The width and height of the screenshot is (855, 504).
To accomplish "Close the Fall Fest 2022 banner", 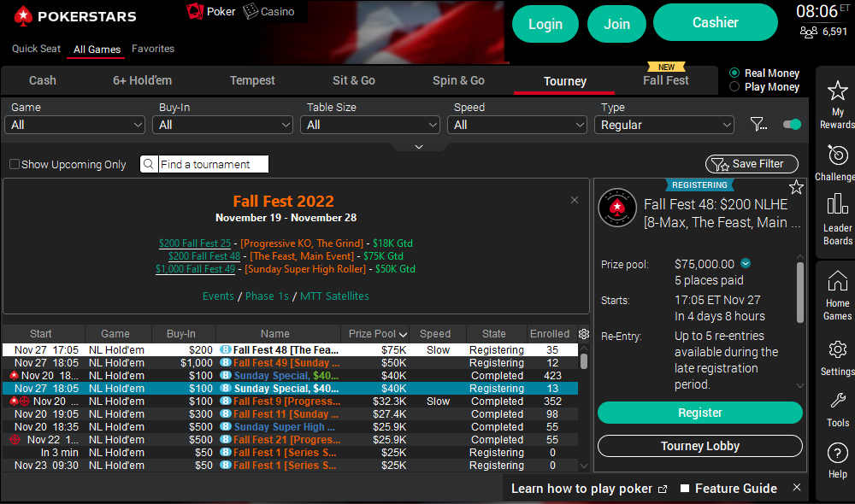I will 575,201.
